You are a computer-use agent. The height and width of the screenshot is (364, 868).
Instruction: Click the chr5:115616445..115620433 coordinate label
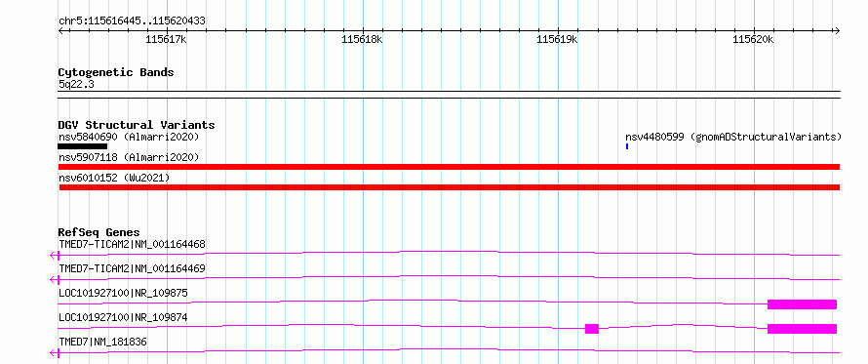click(x=132, y=21)
